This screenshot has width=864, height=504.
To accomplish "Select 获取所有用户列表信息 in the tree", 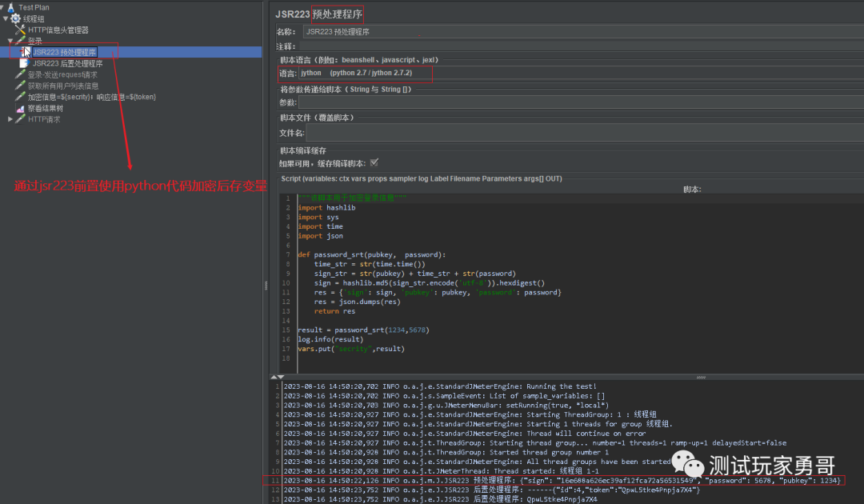I will coord(63,86).
